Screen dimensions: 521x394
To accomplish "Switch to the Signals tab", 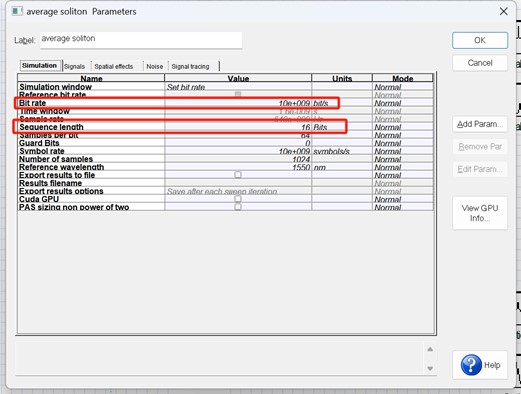I will click(74, 66).
